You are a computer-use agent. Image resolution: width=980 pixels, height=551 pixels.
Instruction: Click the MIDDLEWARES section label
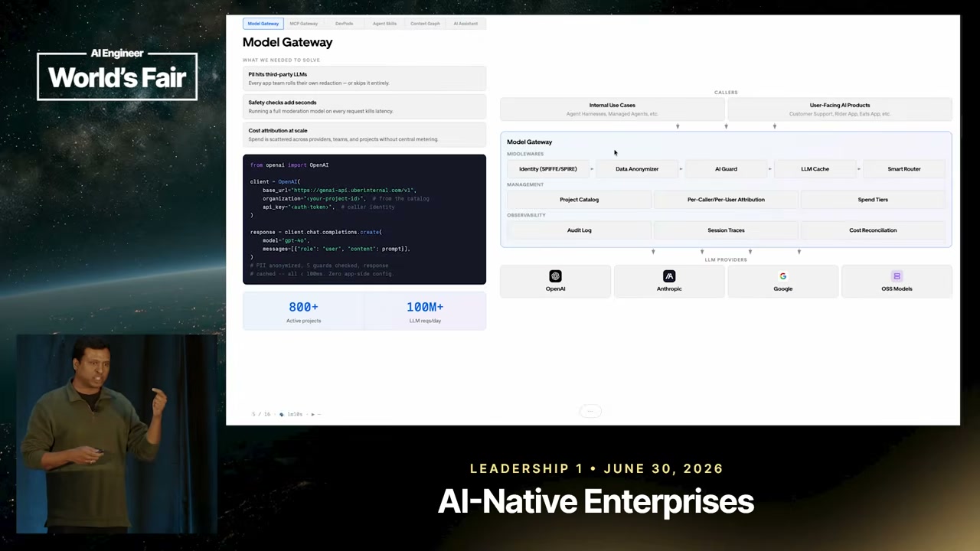pos(525,154)
